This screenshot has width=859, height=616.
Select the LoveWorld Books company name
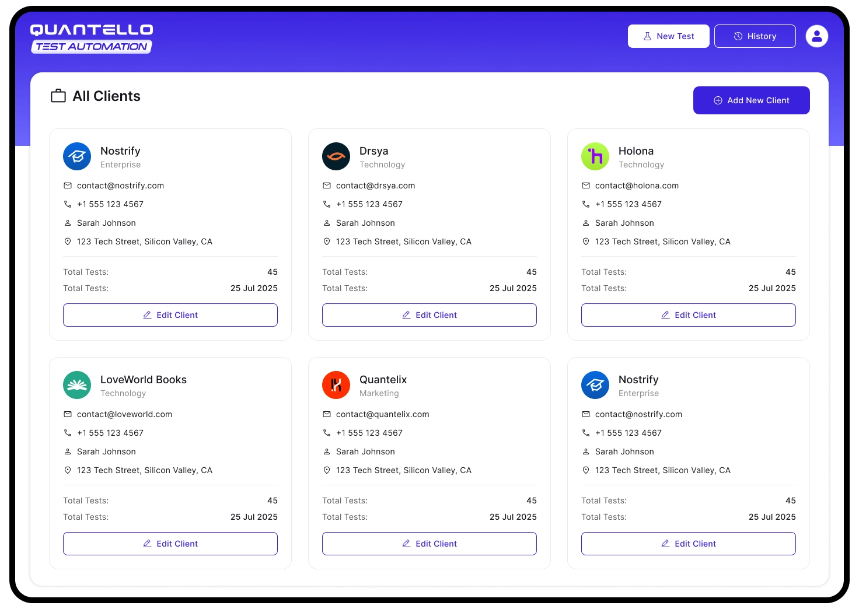coord(144,380)
